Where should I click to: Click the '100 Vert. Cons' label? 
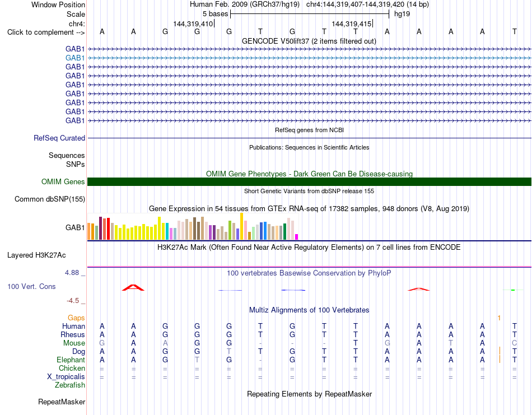(31, 286)
